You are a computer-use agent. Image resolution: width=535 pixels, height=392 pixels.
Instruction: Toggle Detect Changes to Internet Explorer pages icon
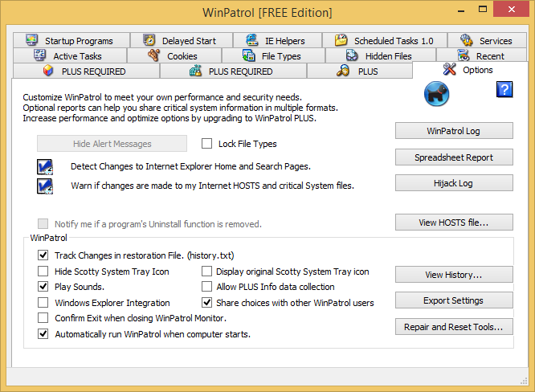point(45,167)
